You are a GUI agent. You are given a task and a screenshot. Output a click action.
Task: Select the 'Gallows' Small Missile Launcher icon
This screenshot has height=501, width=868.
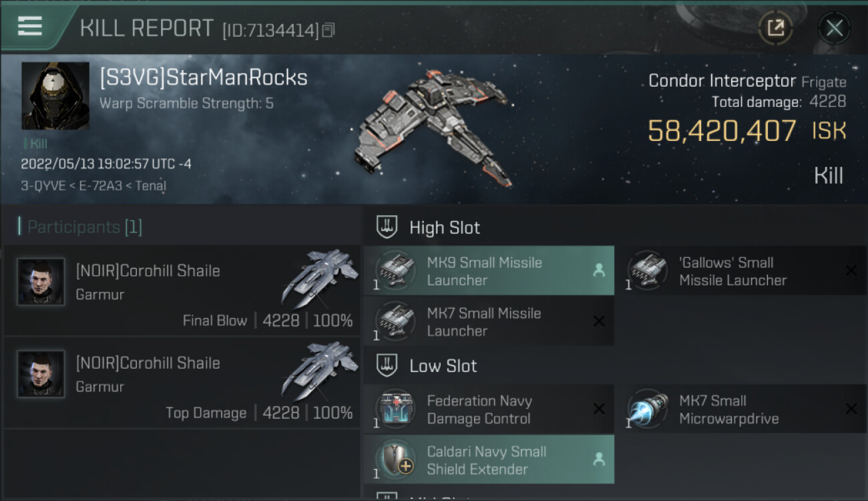click(646, 271)
